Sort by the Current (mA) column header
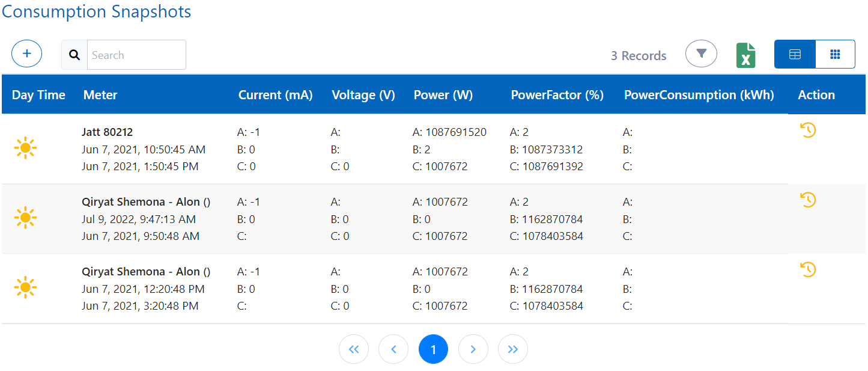Viewport: 868px width, 371px height. [275, 95]
